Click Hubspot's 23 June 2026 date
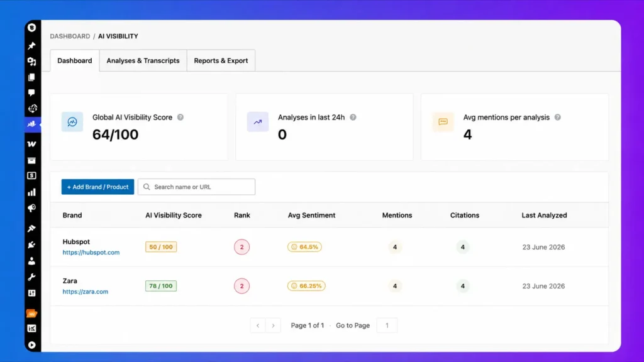This screenshot has width=644, height=362. click(543, 247)
